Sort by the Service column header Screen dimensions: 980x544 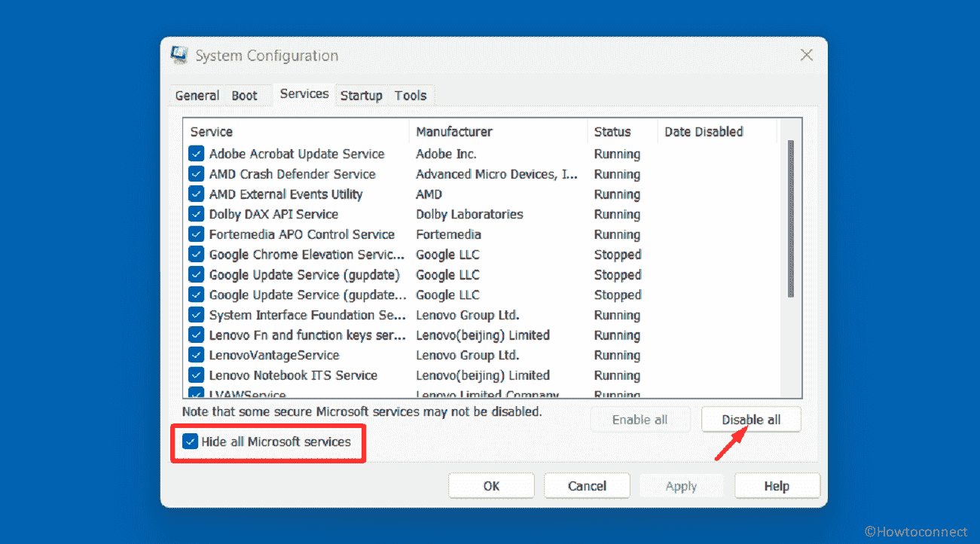(297, 132)
